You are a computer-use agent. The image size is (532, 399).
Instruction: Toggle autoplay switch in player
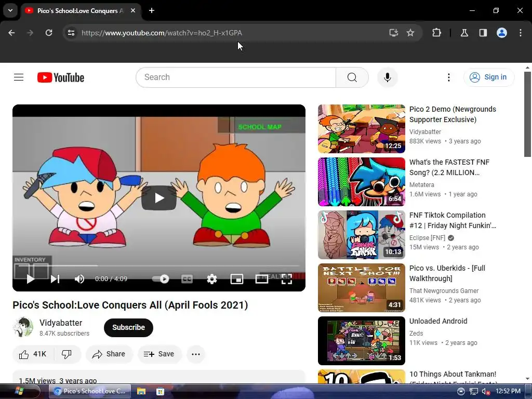pos(161,279)
